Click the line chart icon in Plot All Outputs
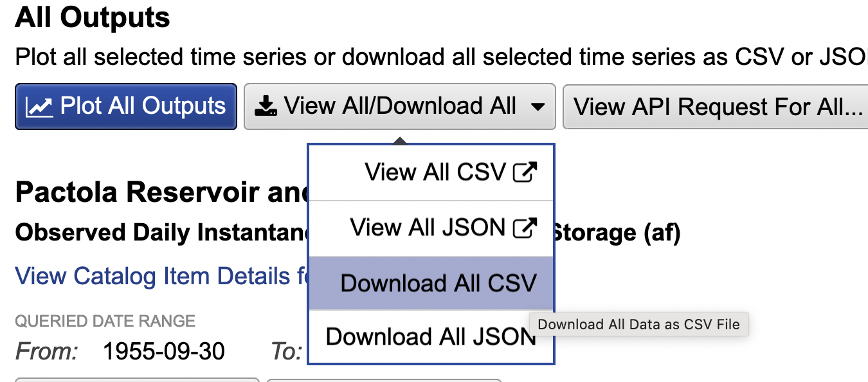This screenshot has height=382, width=868. [39, 107]
